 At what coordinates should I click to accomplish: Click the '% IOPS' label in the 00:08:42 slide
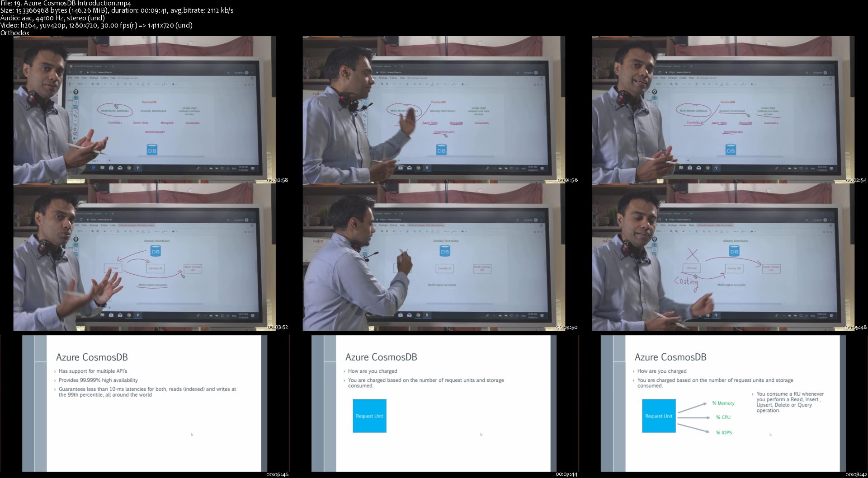coord(724,432)
